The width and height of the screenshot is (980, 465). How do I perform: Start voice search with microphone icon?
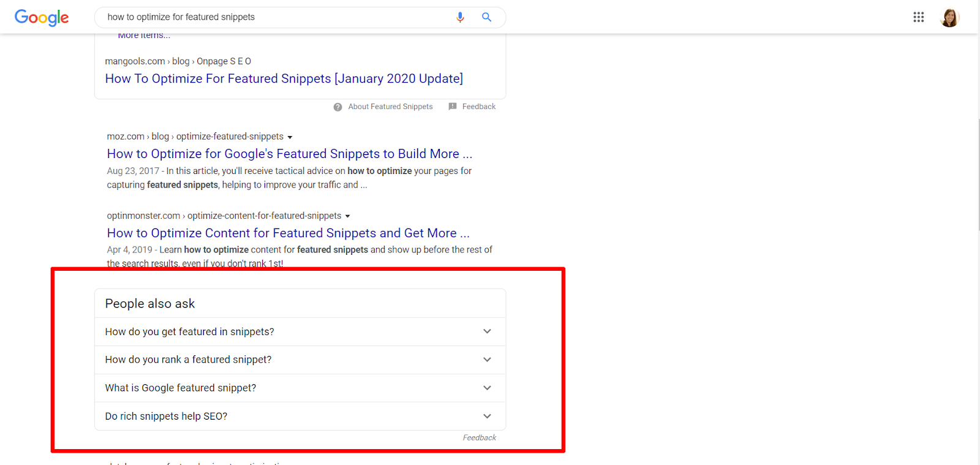tap(460, 17)
